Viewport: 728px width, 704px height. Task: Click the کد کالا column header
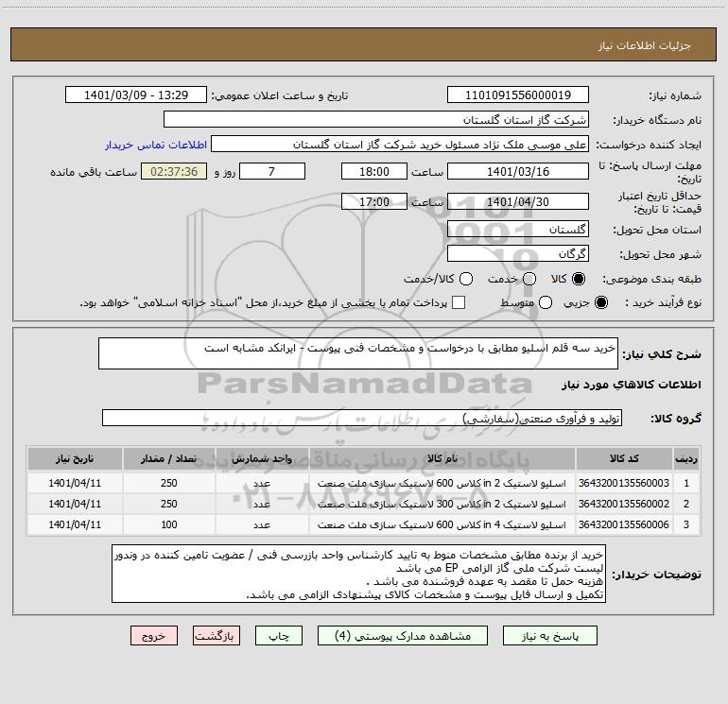624,459
